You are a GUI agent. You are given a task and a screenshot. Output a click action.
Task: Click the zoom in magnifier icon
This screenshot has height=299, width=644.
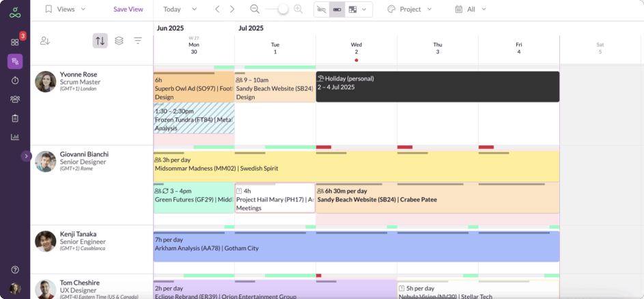click(x=298, y=9)
